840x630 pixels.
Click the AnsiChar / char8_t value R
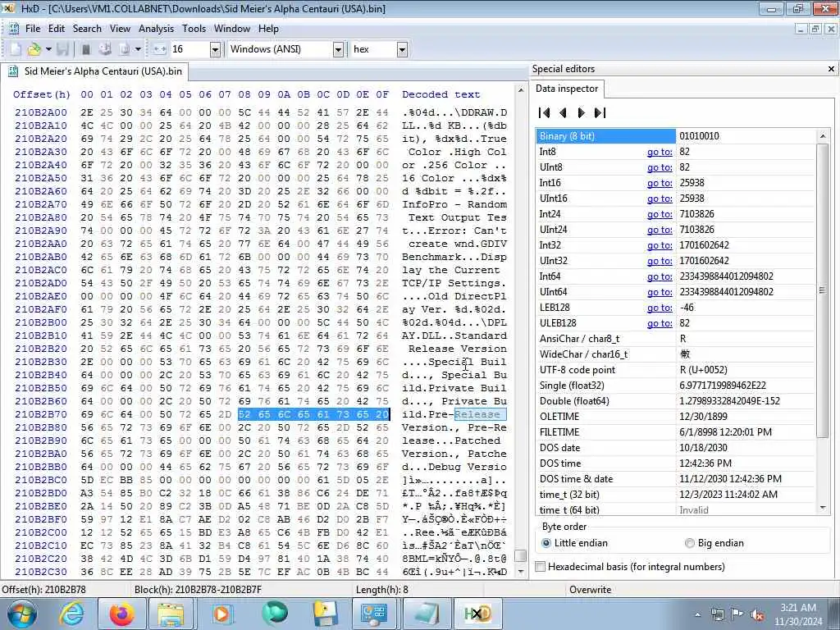(x=682, y=339)
